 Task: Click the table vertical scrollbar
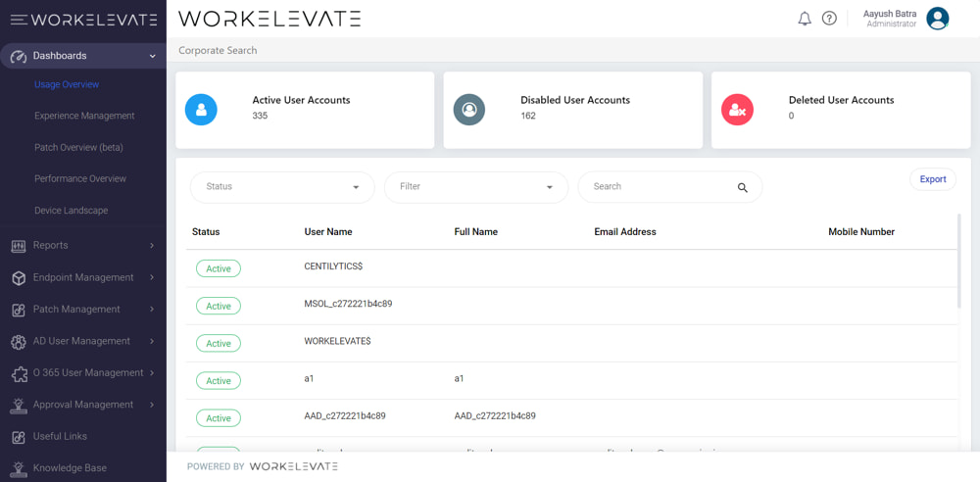click(959, 262)
